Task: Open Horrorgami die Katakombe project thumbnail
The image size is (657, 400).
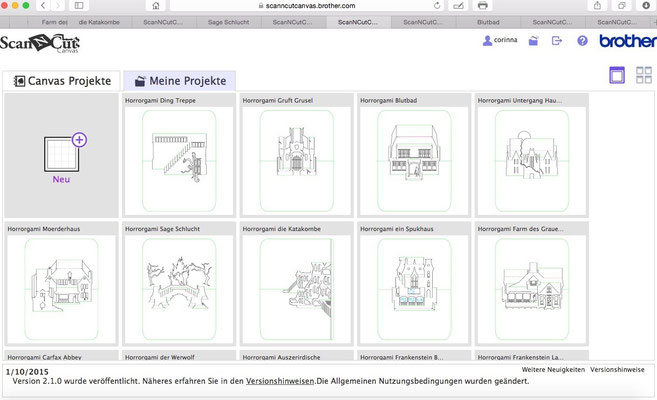Action: 297,289
